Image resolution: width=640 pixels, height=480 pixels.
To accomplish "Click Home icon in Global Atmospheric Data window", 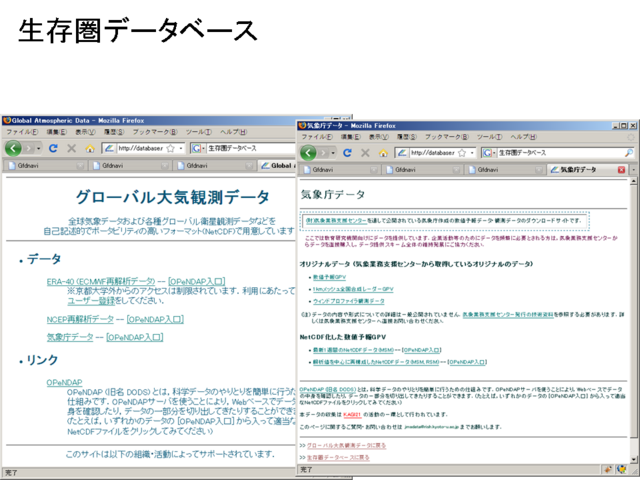I will pyautogui.click(x=90, y=149).
